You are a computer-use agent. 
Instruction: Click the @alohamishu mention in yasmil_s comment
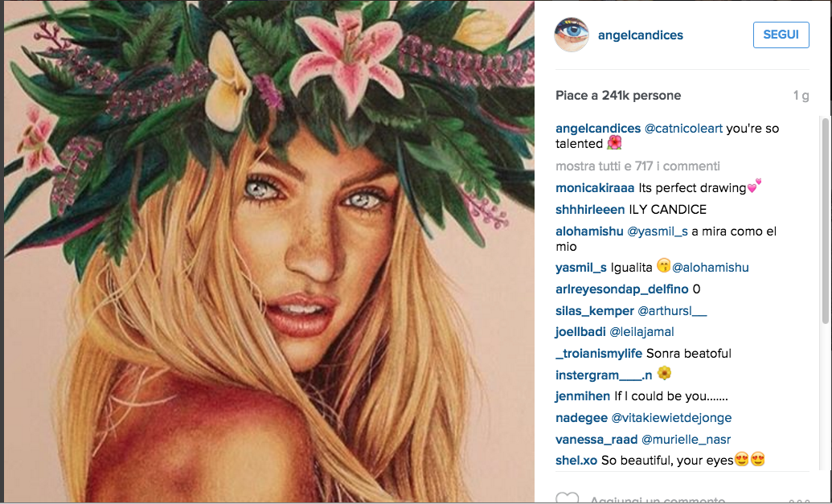[x=711, y=268]
